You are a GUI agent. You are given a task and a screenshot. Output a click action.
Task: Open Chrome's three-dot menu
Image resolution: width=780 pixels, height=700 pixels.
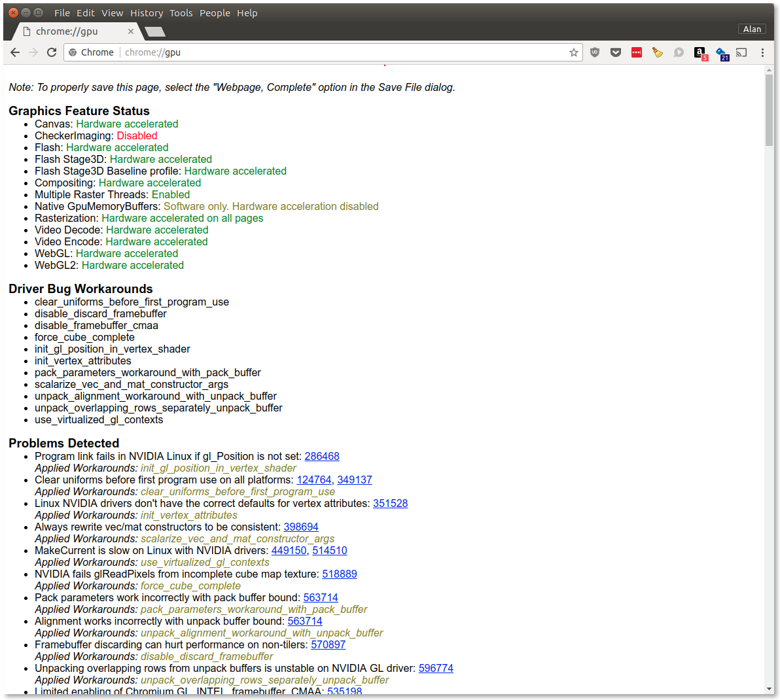point(762,52)
